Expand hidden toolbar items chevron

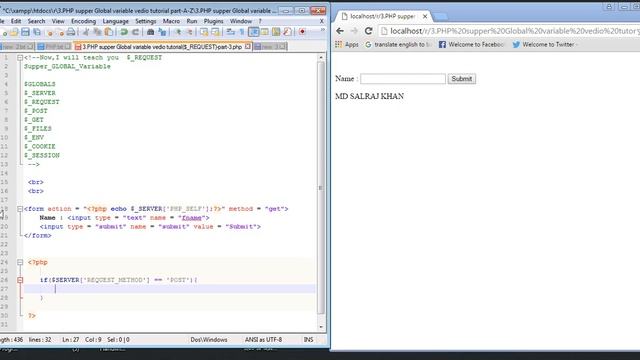[x=322, y=30]
